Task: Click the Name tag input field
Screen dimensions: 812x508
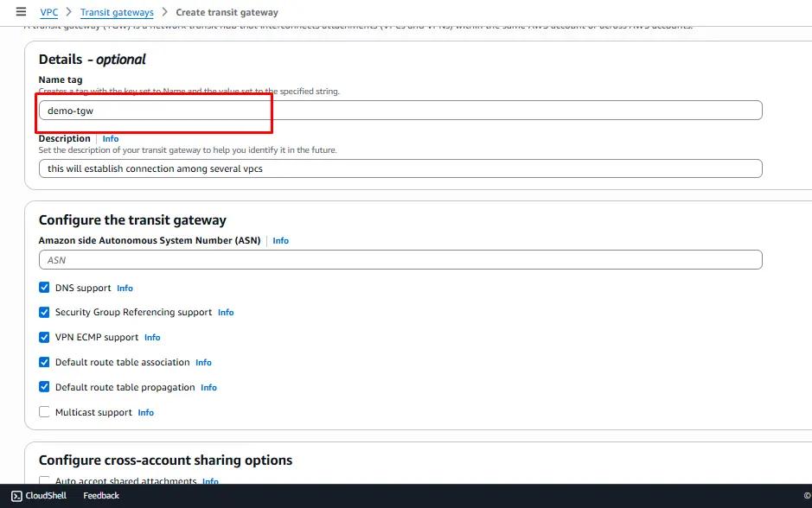Action: click(400, 111)
